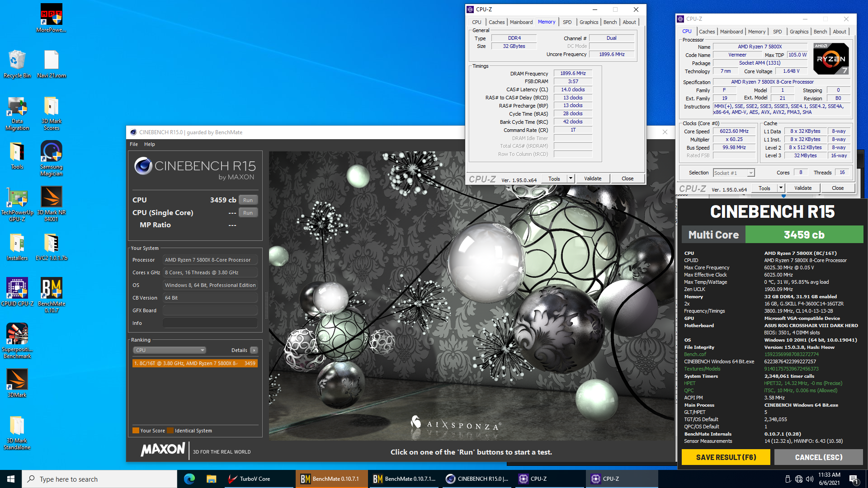The image size is (868, 488).
Task: Run the CPU Single Core test
Action: pos(248,213)
